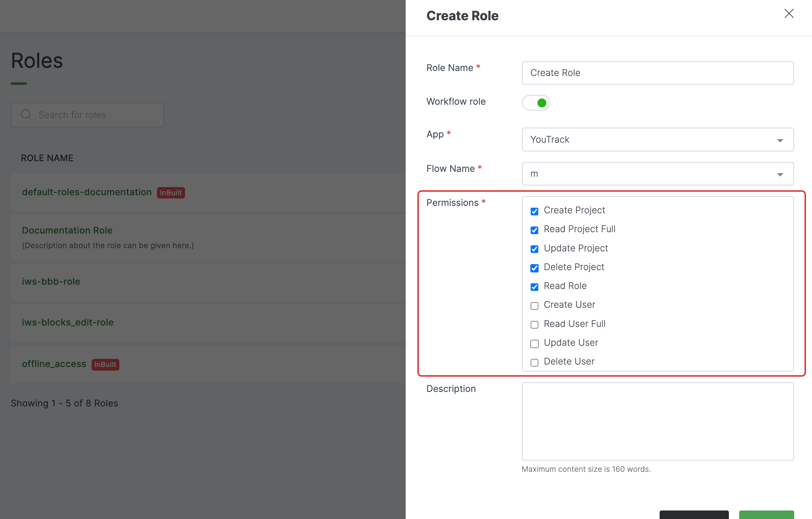Open the iws-bbb-role entry

point(51,282)
